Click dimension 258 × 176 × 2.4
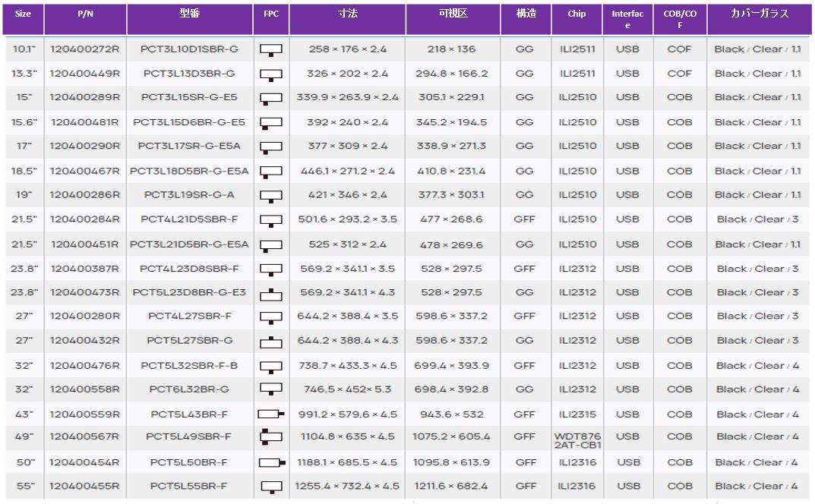 point(347,49)
